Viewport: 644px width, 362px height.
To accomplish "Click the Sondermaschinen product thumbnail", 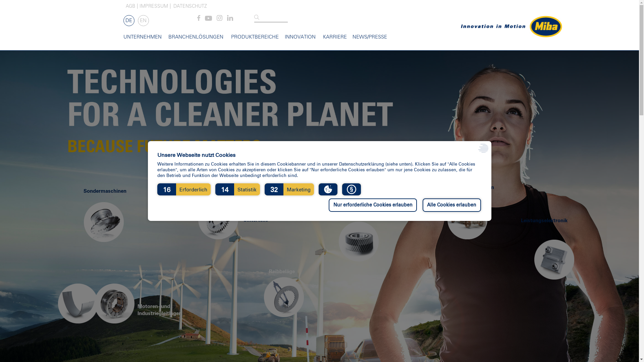I will [104, 222].
